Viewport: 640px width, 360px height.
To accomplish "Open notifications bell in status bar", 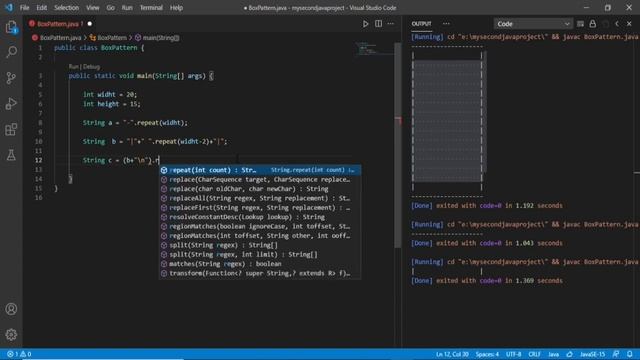I will pos(630,354).
